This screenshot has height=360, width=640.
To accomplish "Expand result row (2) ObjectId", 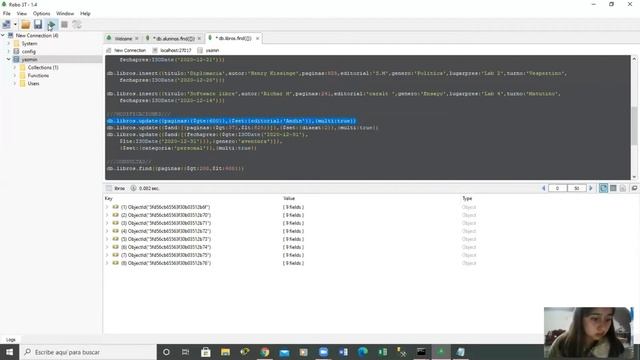I will click(107, 215).
